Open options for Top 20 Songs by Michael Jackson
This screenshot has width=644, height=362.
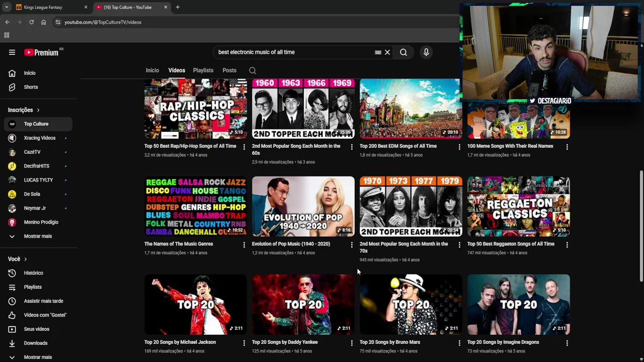[244, 343]
